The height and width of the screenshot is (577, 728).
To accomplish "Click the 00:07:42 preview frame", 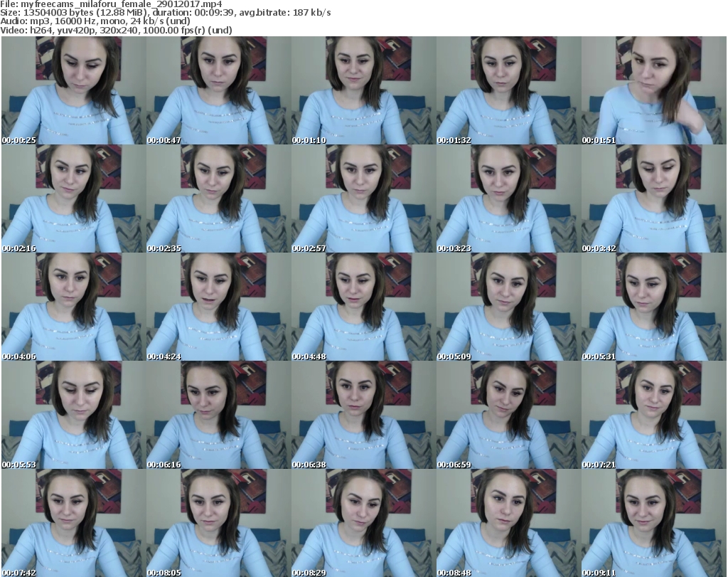I will click(74, 523).
